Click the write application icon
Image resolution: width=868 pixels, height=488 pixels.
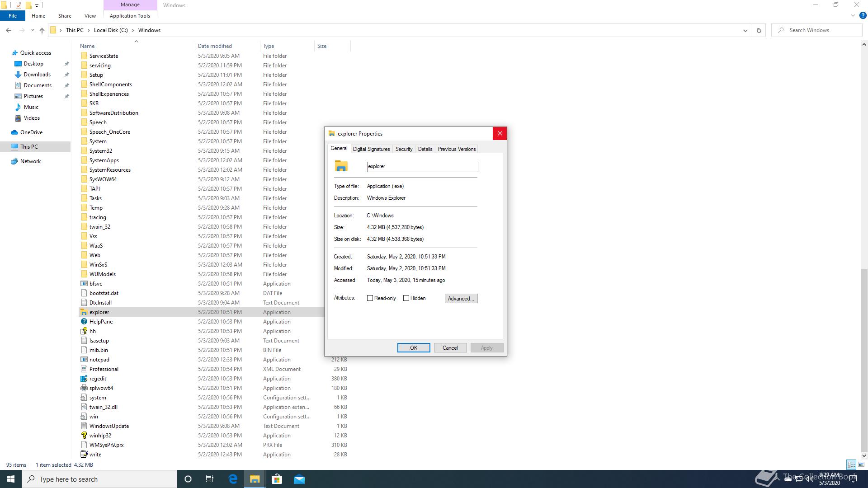(x=84, y=455)
